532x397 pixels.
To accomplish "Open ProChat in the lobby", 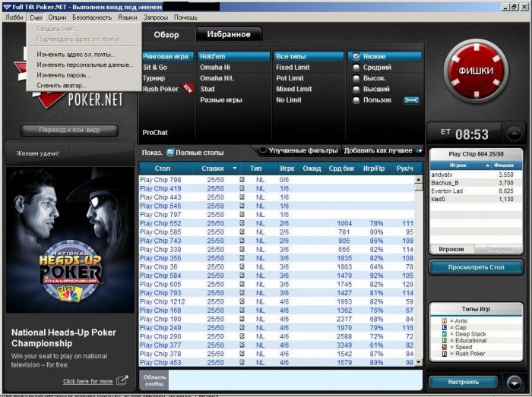I will pyautogui.click(x=155, y=132).
